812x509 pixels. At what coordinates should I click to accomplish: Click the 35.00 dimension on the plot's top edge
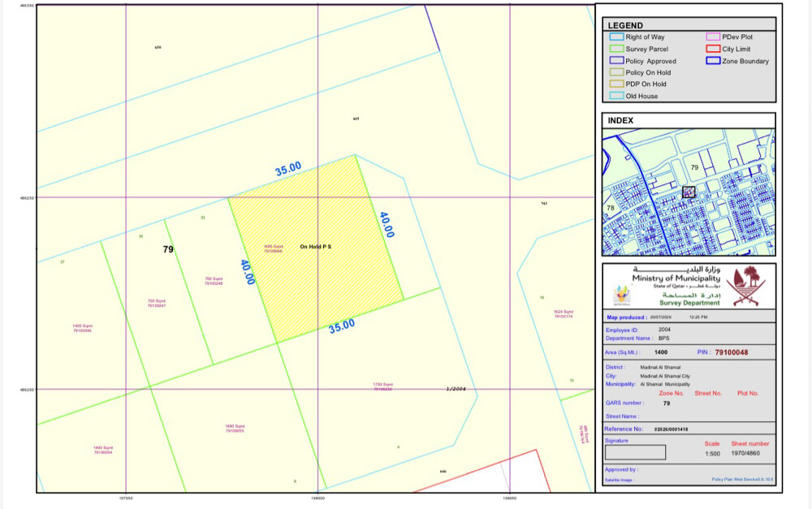288,169
